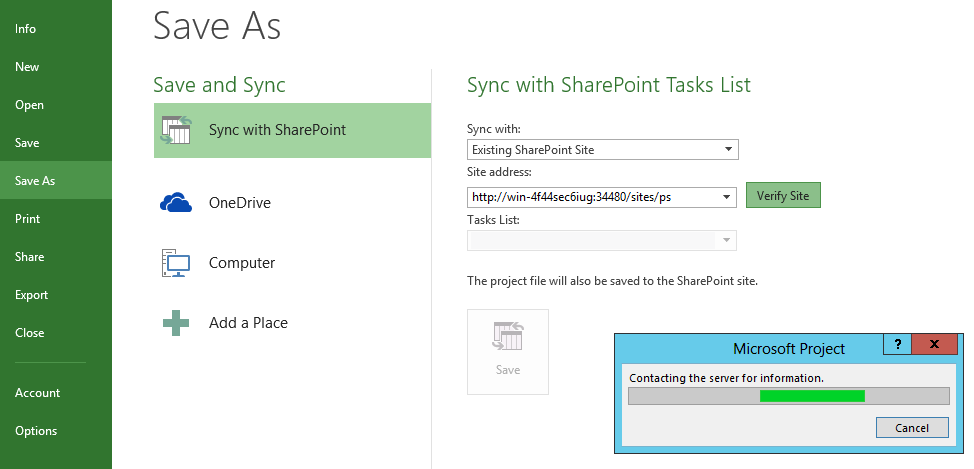Click the Sync with SharePoint icon

click(x=177, y=130)
